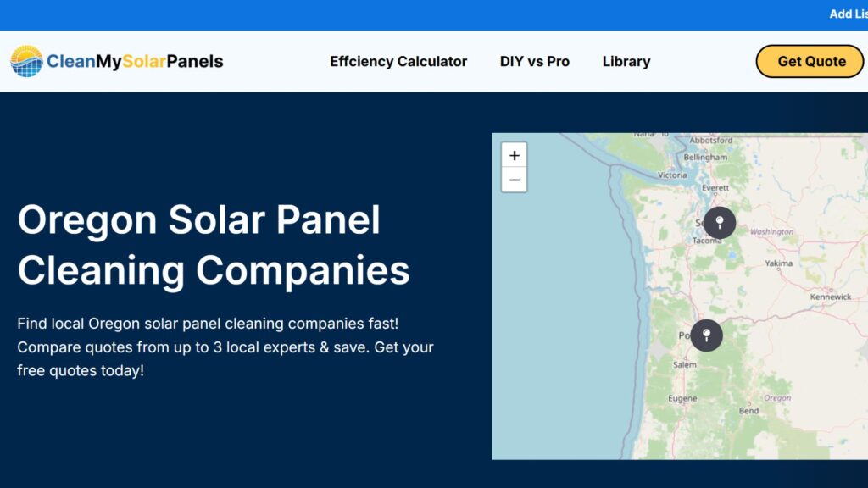The image size is (868, 488).
Task: Click the Everett label on map
Action: 715,188
